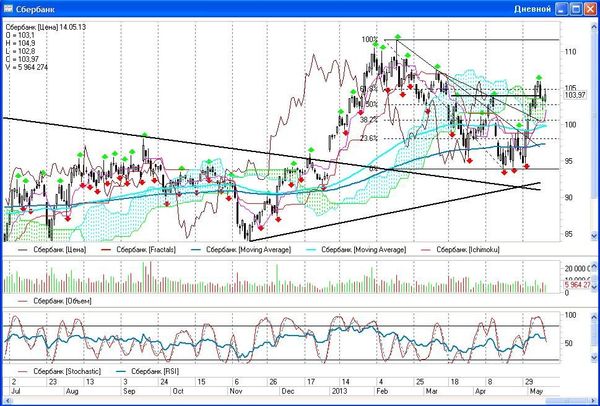Click the right arrow of the horizontal scrollbar
This screenshot has height=406, width=600.
[595, 401]
